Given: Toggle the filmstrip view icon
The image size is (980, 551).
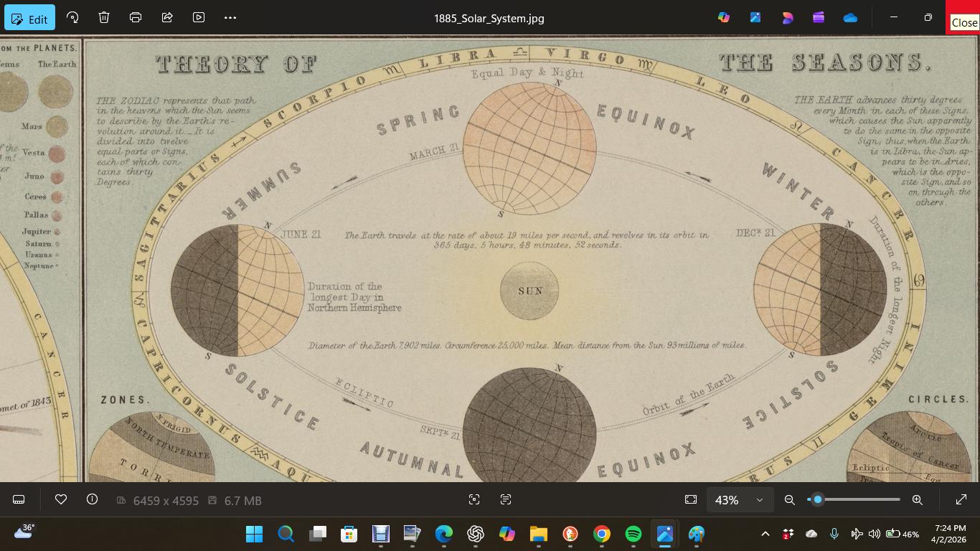Looking at the screenshot, I should click(19, 499).
